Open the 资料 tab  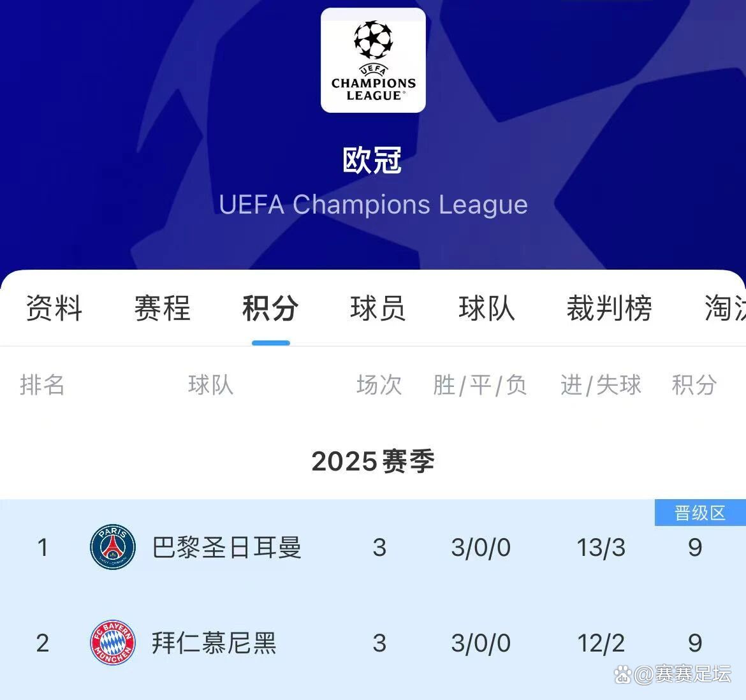(54, 309)
